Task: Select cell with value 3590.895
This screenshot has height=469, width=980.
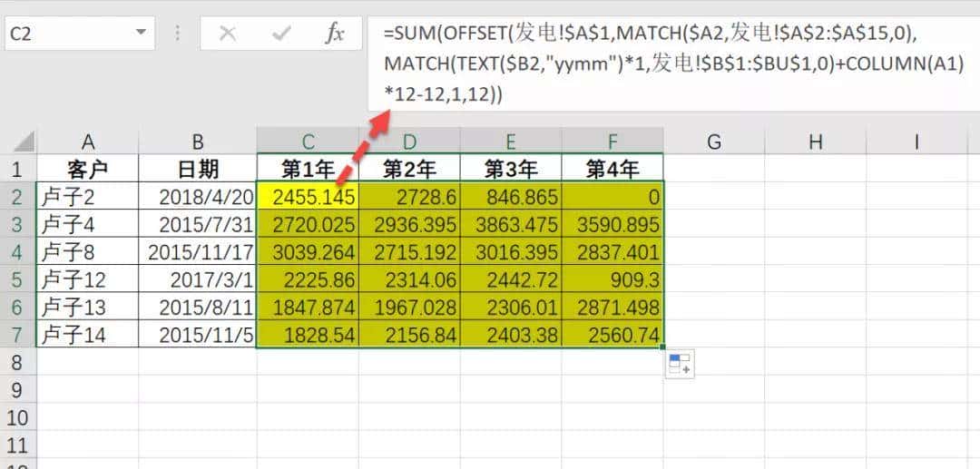Action: click(612, 224)
